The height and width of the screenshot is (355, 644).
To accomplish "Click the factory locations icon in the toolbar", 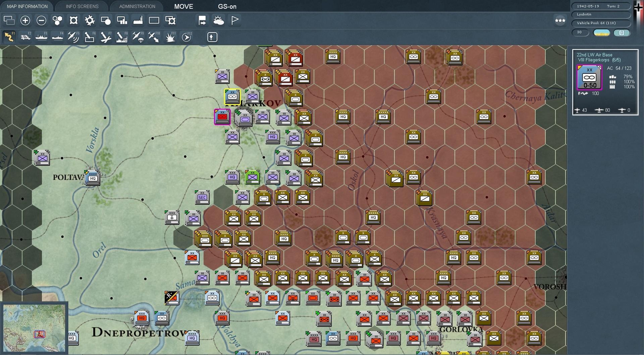I will coord(138,20).
